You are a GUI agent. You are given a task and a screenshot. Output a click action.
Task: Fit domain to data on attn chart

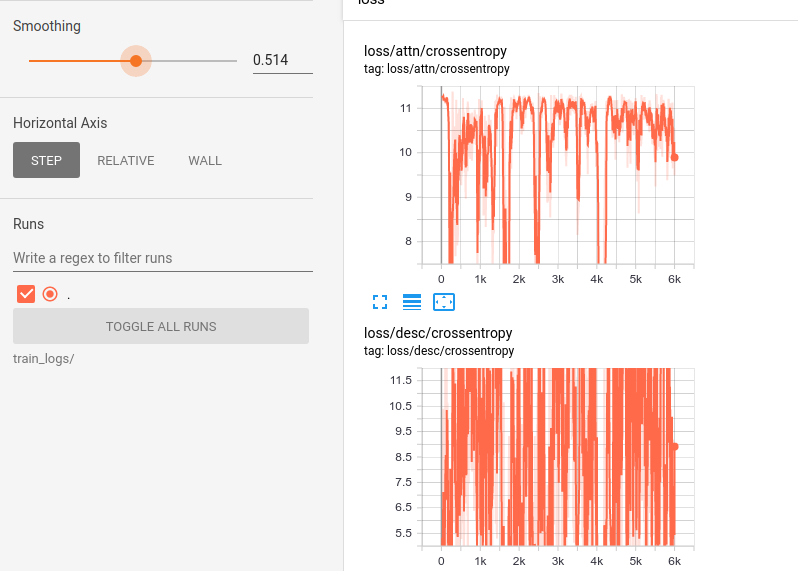(444, 302)
